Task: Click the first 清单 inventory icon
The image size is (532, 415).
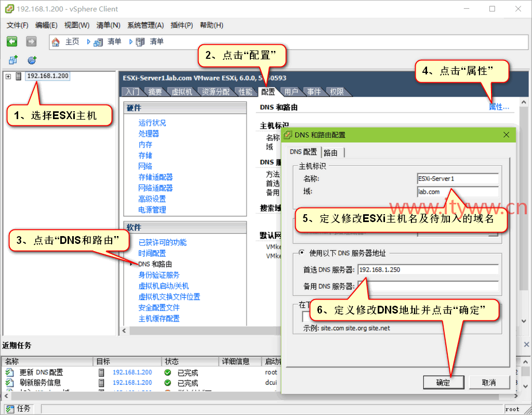Action: pos(98,42)
